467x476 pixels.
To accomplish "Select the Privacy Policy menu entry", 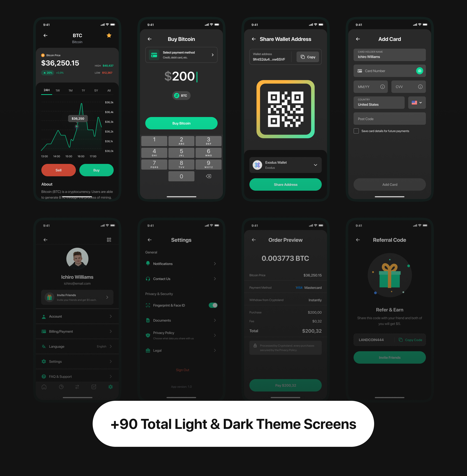I will coord(181,335).
